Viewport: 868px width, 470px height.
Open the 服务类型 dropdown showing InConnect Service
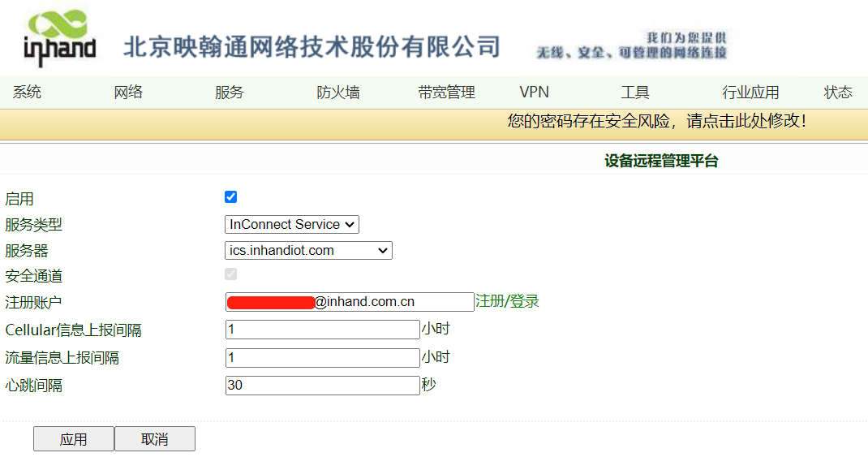coord(291,224)
